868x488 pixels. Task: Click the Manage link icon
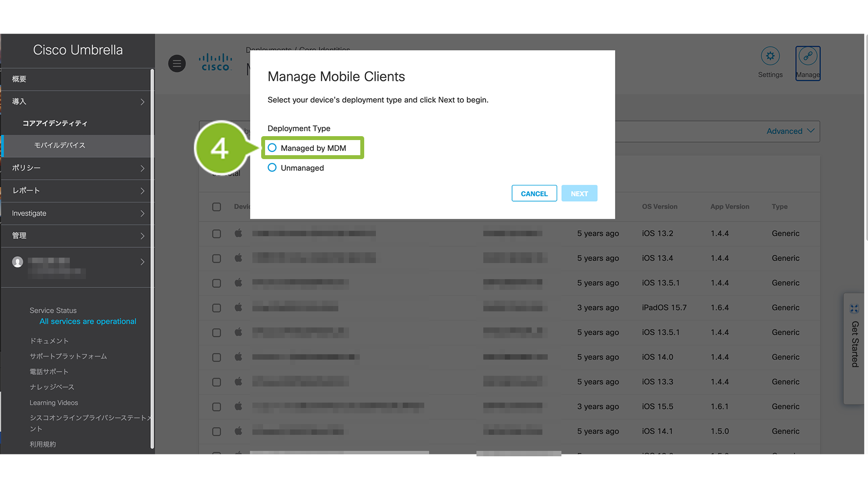point(807,57)
